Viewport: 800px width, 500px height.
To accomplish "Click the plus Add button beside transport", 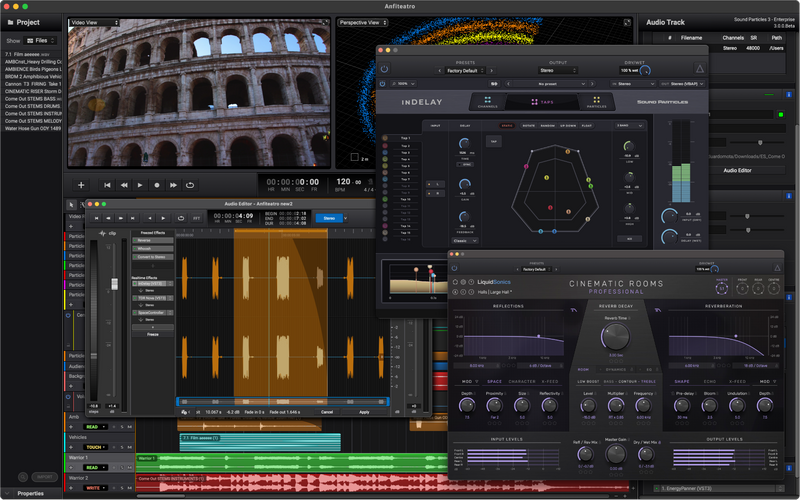I will click(x=81, y=185).
